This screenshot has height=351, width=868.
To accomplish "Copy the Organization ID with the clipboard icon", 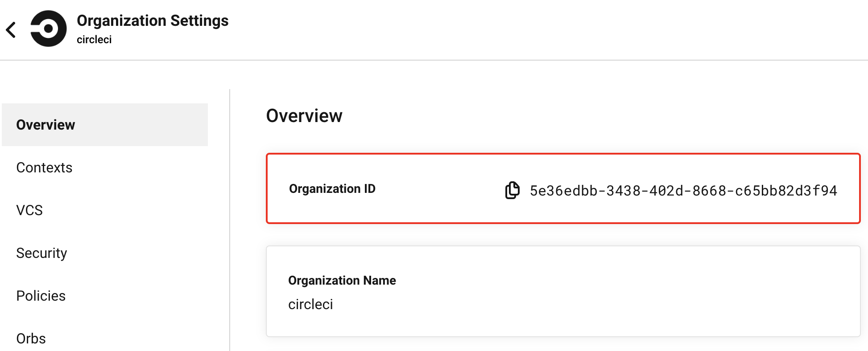I will [x=512, y=190].
